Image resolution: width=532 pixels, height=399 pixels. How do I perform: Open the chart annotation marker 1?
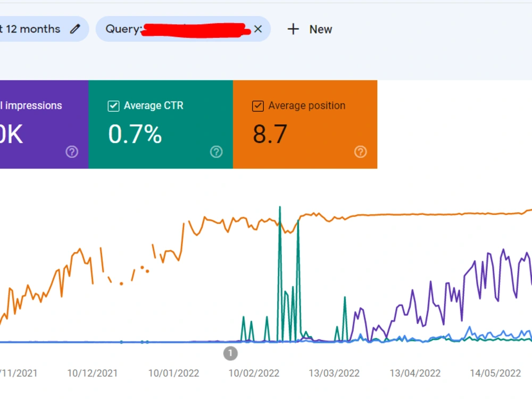pos(230,353)
